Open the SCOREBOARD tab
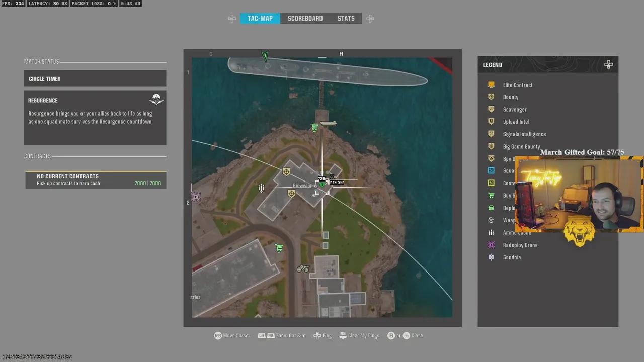The width and height of the screenshot is (644, 362). pos(305,19)
